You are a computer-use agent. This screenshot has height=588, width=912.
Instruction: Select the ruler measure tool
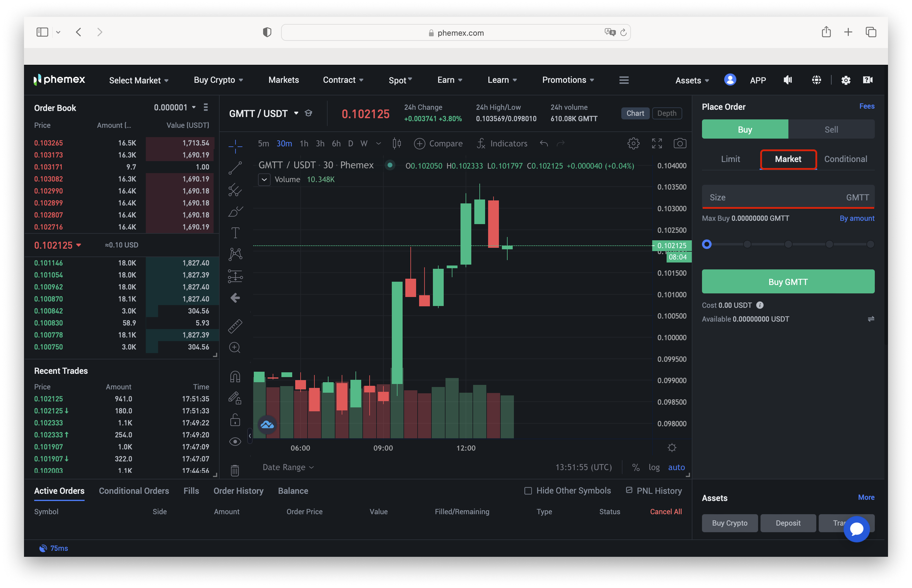tap(235, 326)
